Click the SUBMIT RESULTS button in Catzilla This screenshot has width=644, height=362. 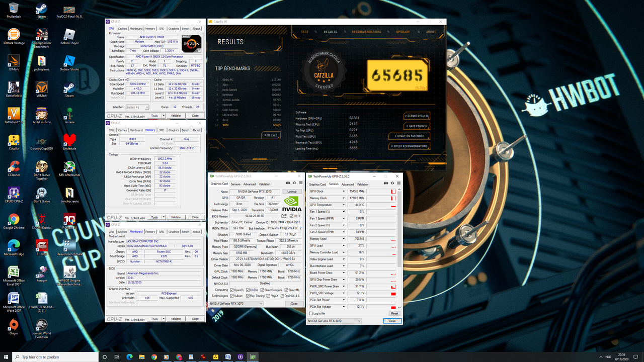(x=417, y=116)
